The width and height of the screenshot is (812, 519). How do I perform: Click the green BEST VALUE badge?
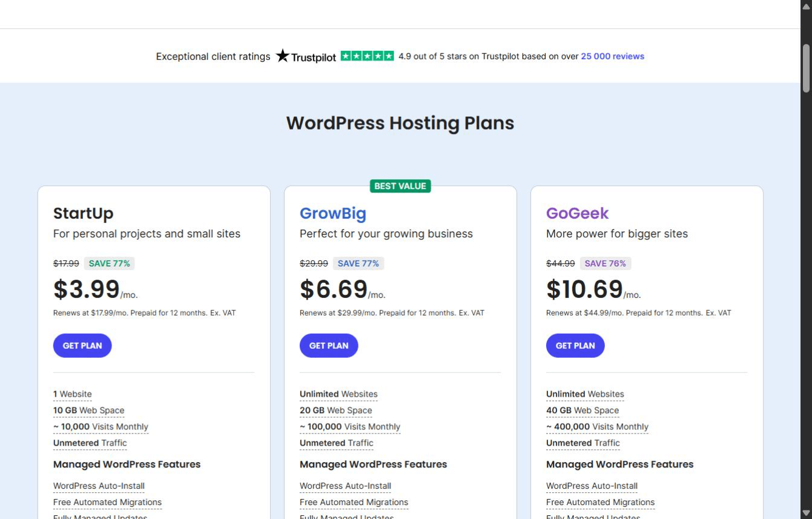[400, 186]
